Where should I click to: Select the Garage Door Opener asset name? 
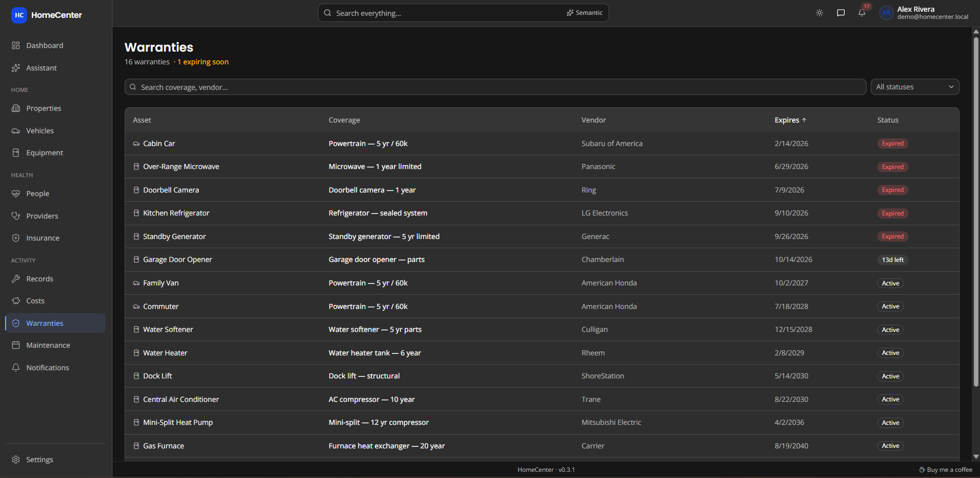pyautogui.click(x=177, y=259)
